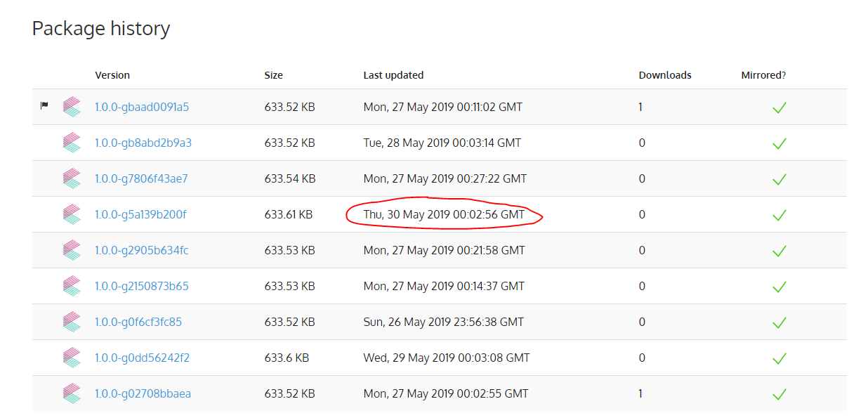Open version 1.0.0-g2150873b65 link
The image size is (868, 418).
(142, 287)
